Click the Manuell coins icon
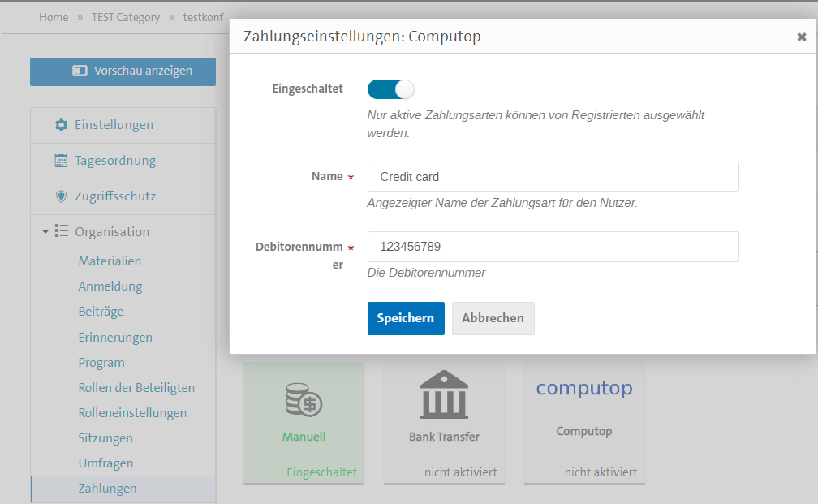The image size is (818, 504). 304,399
